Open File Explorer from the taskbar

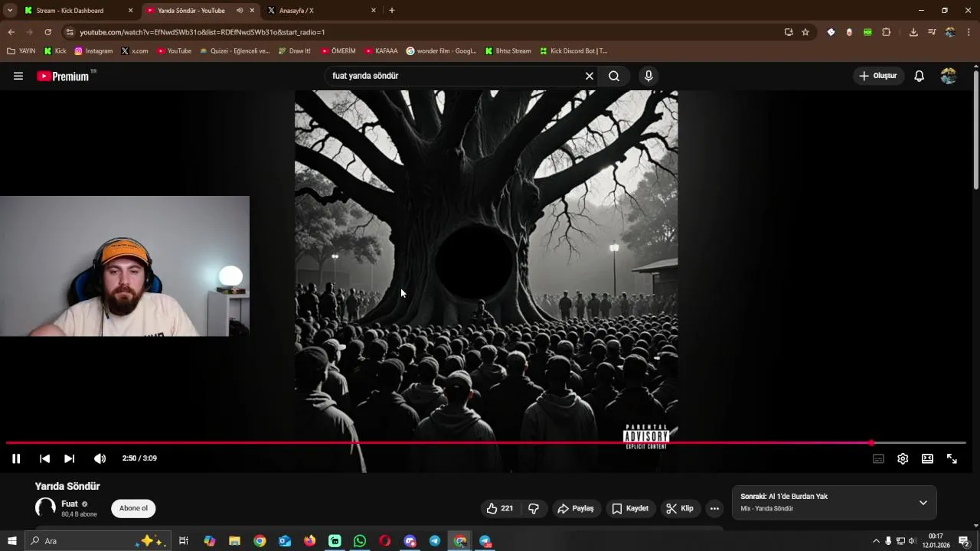coord(234,541)
